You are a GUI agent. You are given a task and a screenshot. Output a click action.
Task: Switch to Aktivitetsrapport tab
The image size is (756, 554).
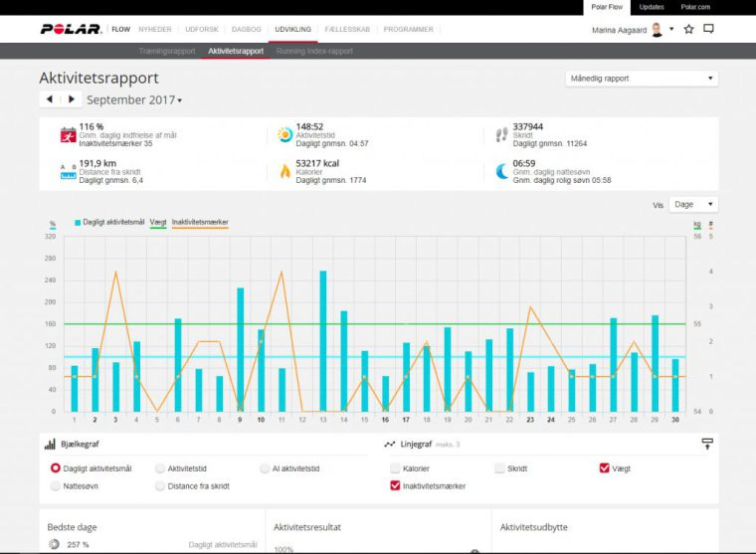236,51
